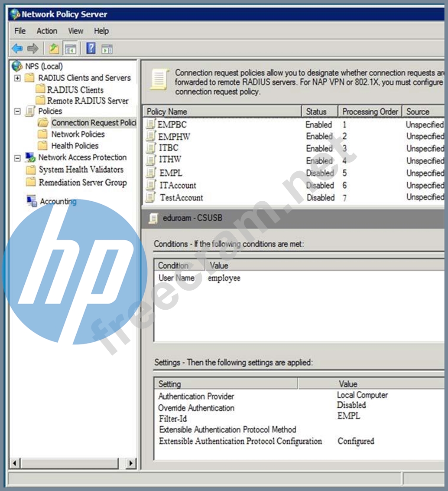The height and width of the screenshot is (491, 448).
Task: Select the ITAccount policy name
Action: tap(178, 185)
